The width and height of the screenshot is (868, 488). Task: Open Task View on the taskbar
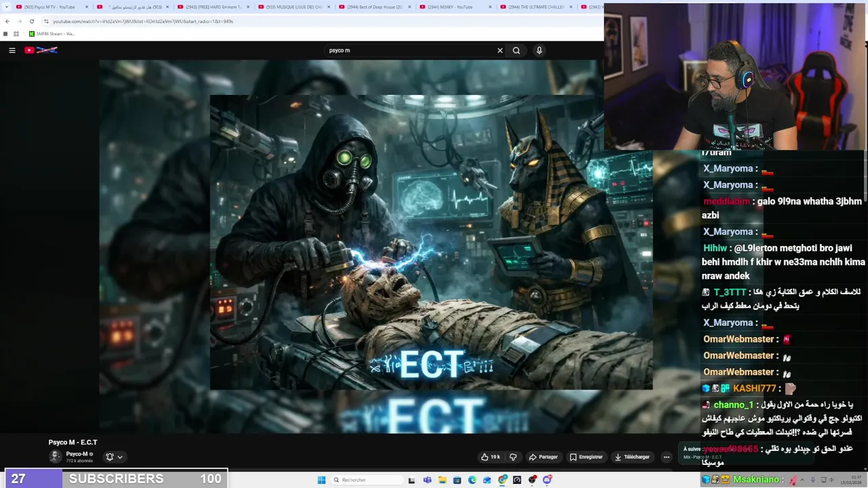(412, 480)
